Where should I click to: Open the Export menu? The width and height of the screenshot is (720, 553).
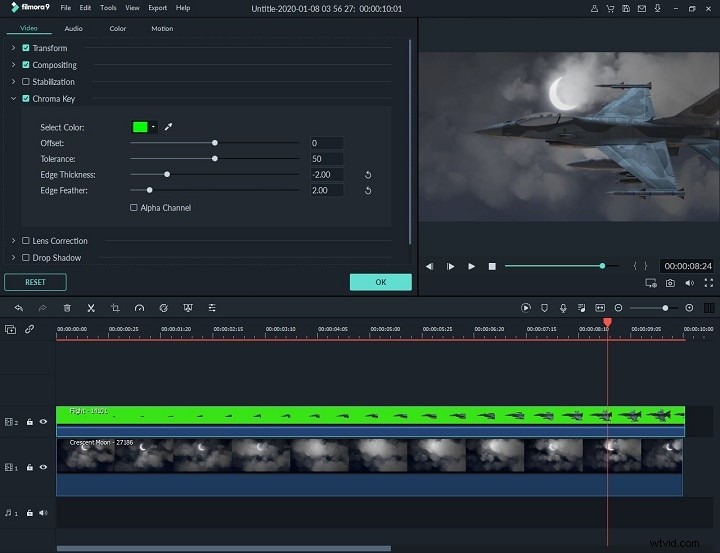(x=158, y=8)
